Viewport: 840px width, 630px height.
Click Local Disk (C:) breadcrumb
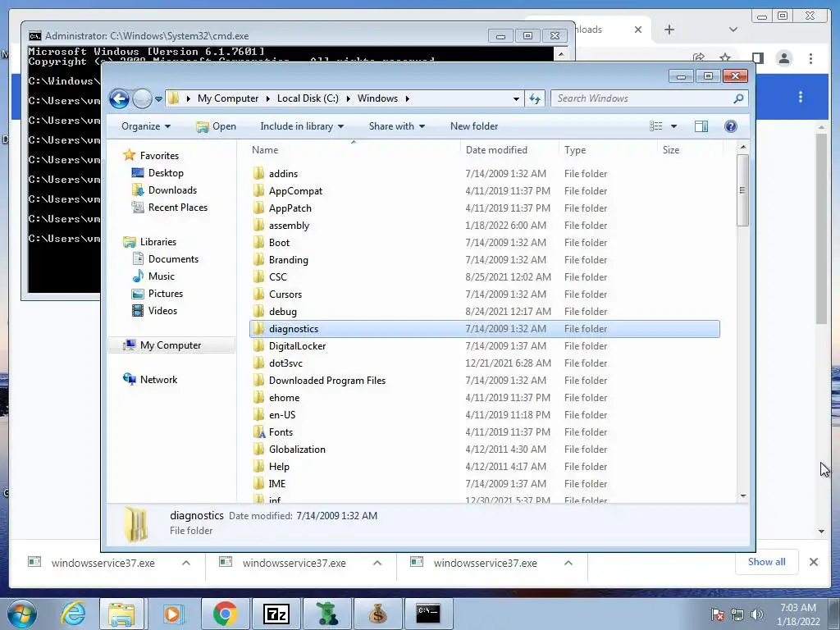click(x=308, y=98)
